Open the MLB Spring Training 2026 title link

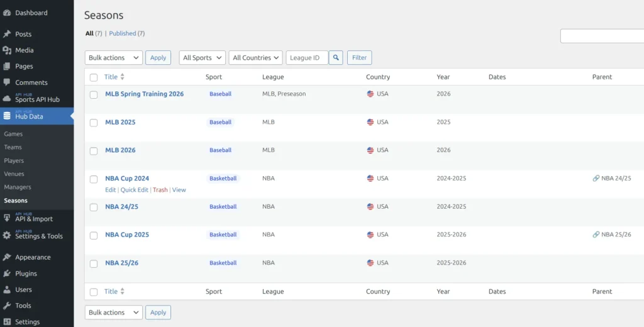(144, 94)
